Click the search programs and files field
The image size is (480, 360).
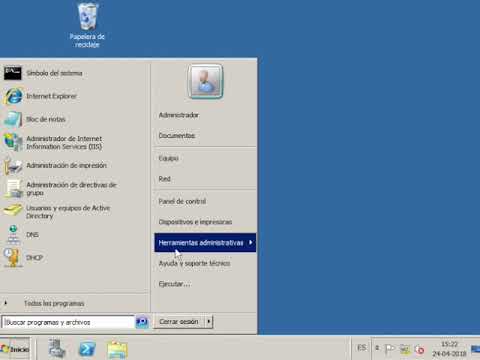point(68,322)
